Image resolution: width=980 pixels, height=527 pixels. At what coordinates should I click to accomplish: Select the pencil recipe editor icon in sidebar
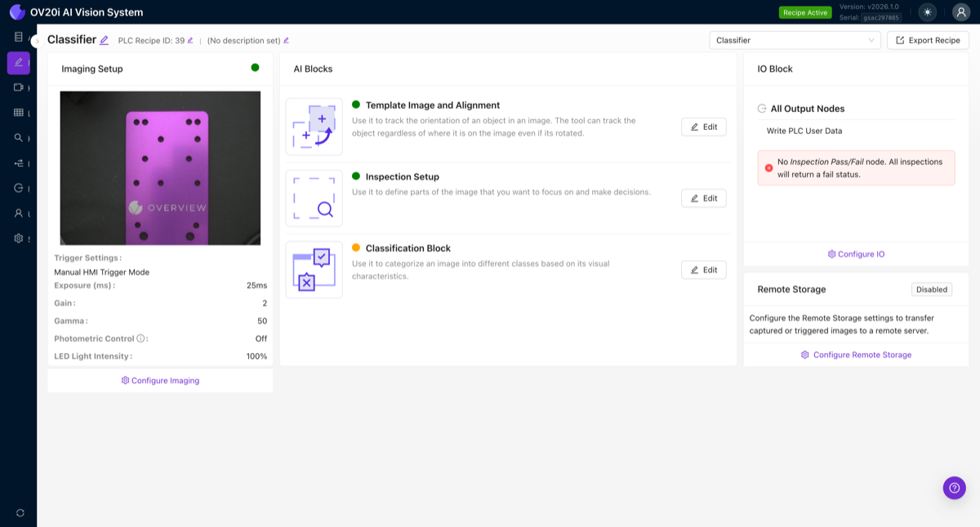point(18,63)
